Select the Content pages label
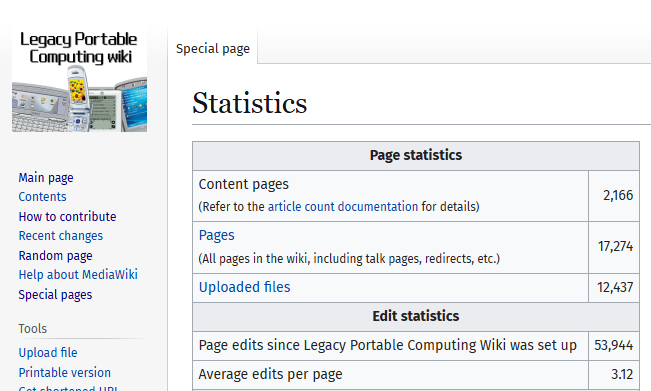Viewport: 651px width, 391px height. pos(243,184)
